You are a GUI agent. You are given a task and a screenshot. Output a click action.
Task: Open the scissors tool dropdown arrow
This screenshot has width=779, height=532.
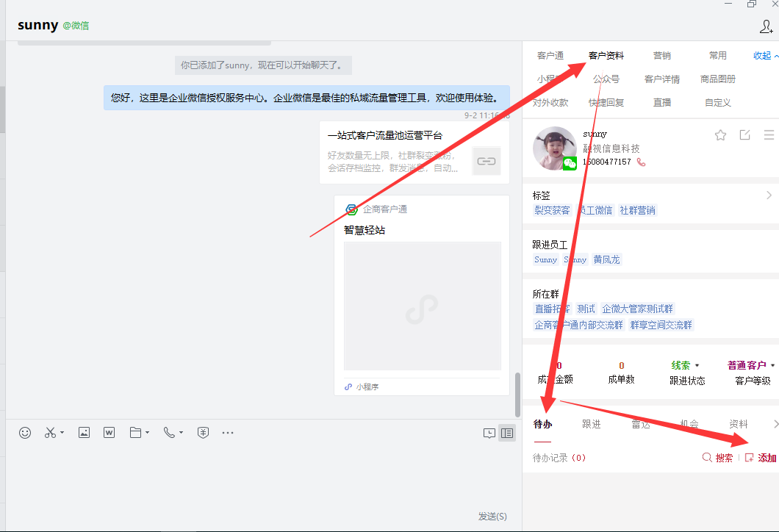(62, 433)
